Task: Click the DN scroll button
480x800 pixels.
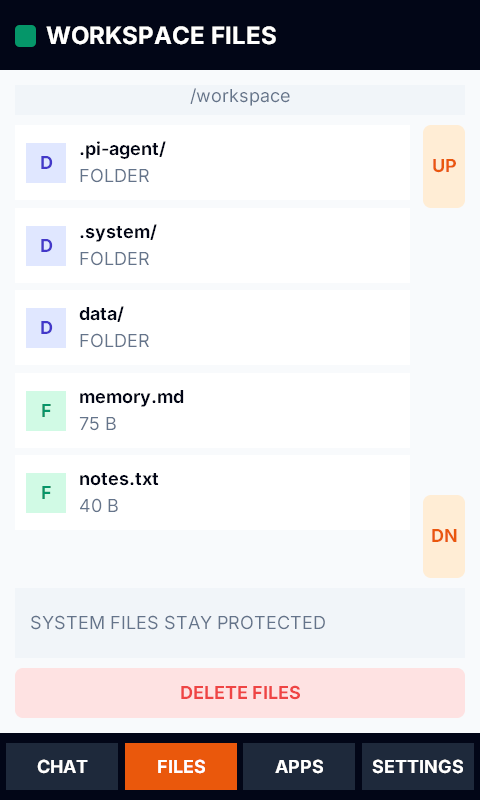Action: tap(444, 536)
